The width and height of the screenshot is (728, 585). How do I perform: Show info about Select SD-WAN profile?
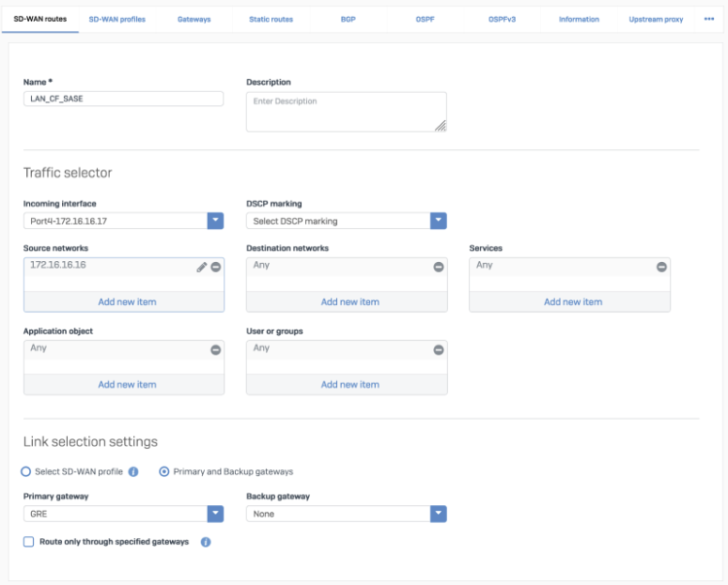133,471
